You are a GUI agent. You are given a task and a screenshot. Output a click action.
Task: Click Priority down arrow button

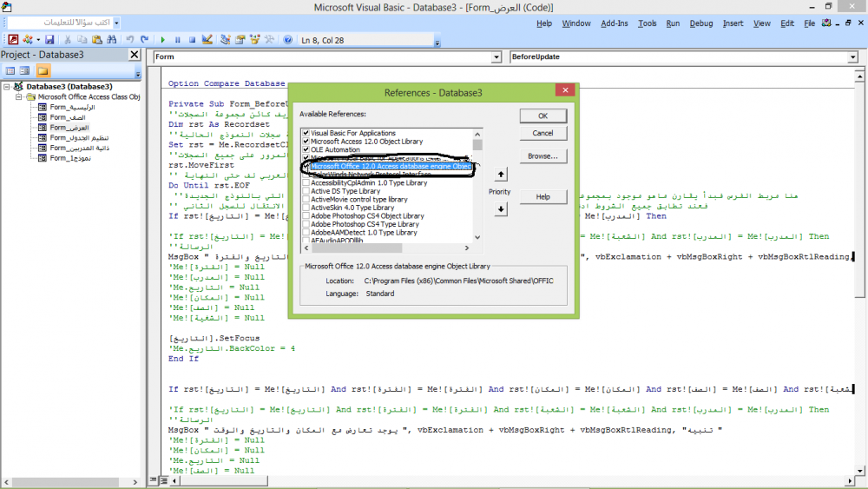coord(501,208)
